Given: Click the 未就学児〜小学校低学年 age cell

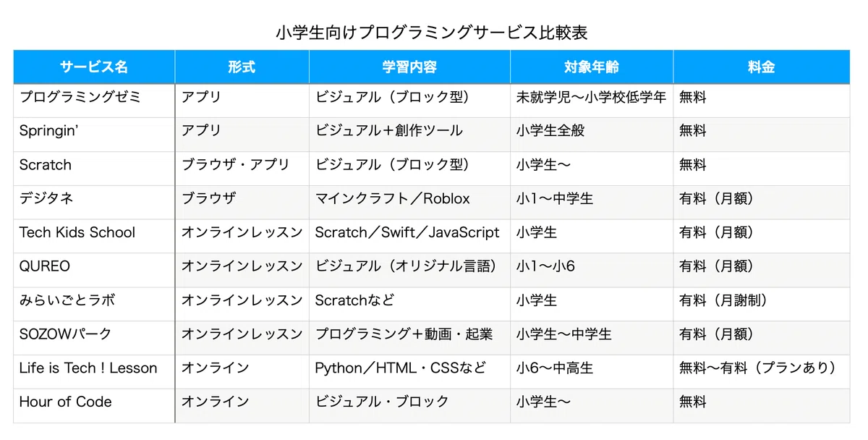Looking at the screenshot, I should pyautogui.click(x=592, y=101).
